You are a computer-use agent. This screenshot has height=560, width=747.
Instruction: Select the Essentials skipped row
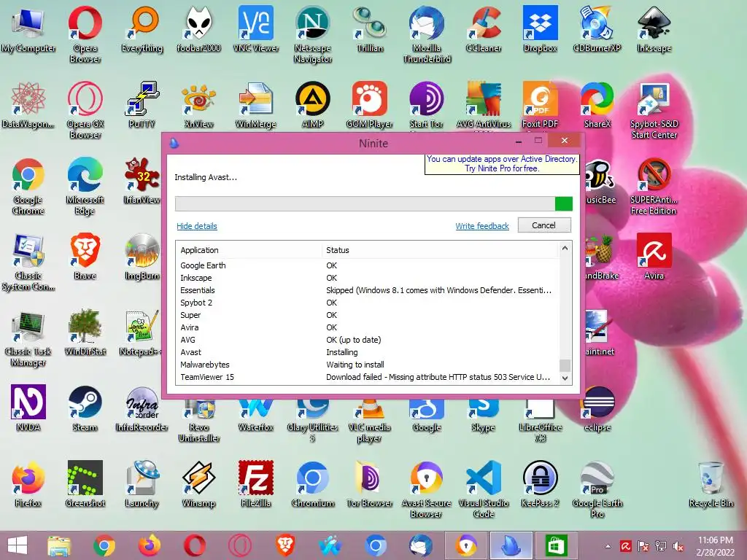pos(367,290)
